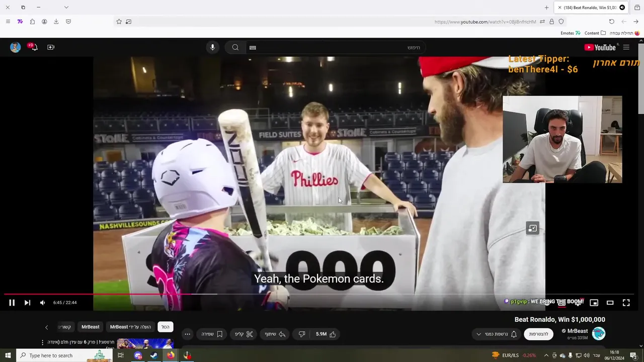644x362 pixels.
Task: Open the 'Content' bookmarks folder
Action: click(595, 33)
